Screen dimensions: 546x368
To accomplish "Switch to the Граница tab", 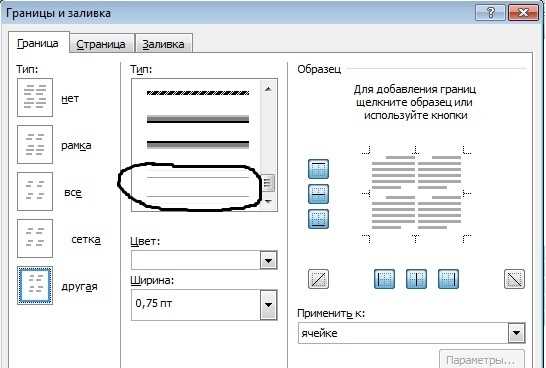I will click(38, 43).
